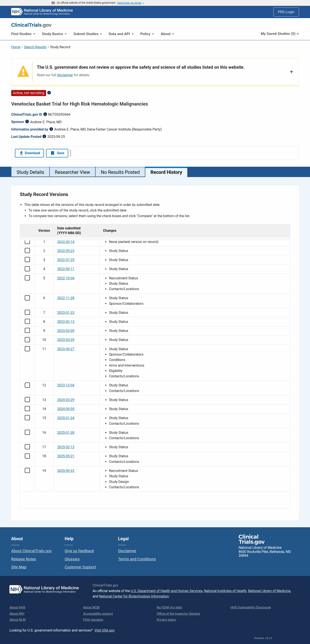Switch to the Researcher View tab
Image resolution: width=310 pixels, height=644 pixels.
[x=73, y=172]
